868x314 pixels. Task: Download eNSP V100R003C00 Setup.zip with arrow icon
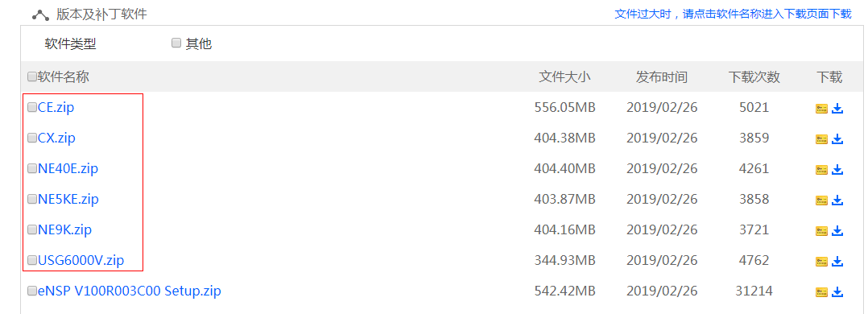pos(837,291)
